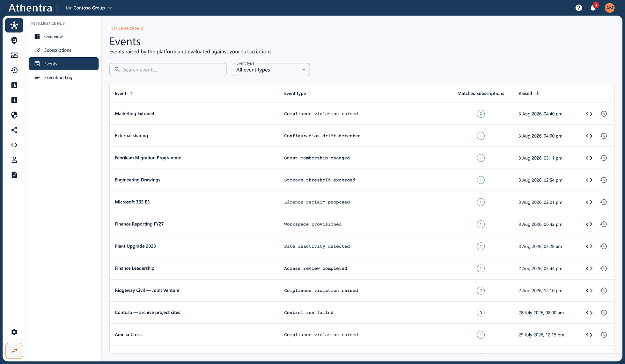625x364 pixels.
Task: Click 'Storage threshold exceeded' event type
Action: pos(320,180)
